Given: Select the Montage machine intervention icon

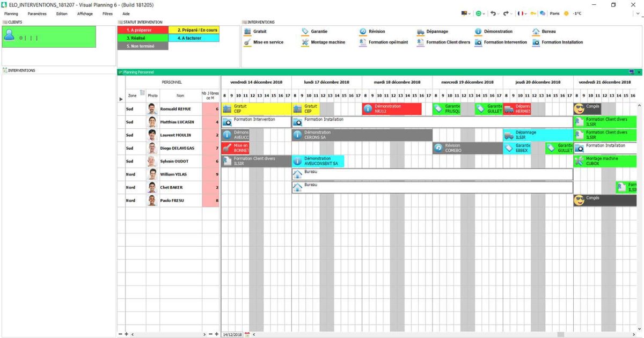Looking at the screenshot, I should (305, 42).
